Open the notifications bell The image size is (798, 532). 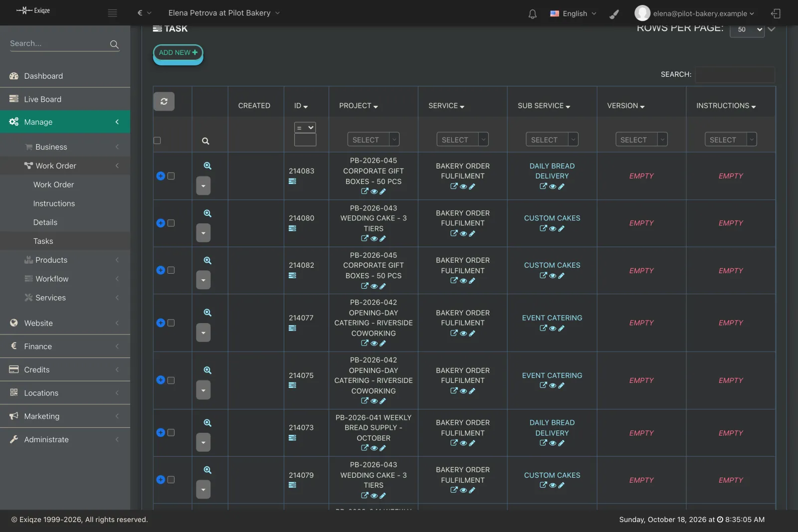(x=532, y=13)
